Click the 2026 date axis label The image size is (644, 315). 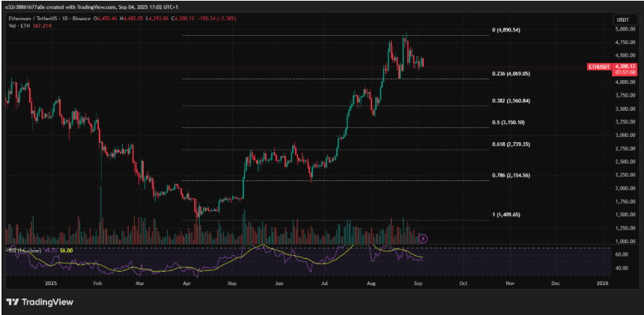[x=602, y=283]
